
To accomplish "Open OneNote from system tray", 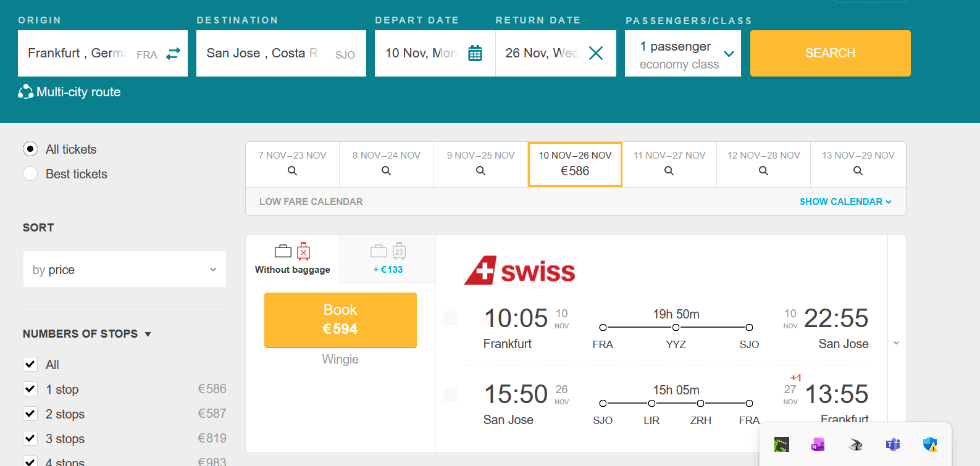I will pyautogui.click(x=818, y=444).
